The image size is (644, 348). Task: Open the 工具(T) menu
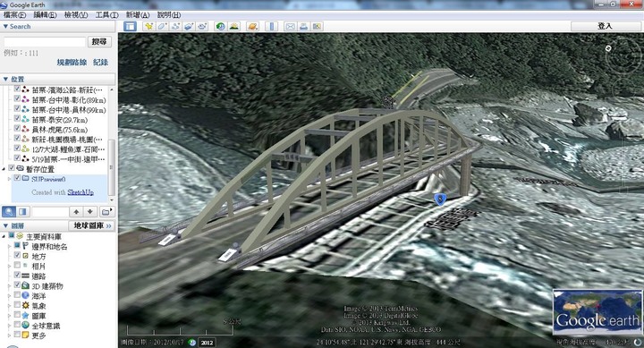[x=106, y=15]
